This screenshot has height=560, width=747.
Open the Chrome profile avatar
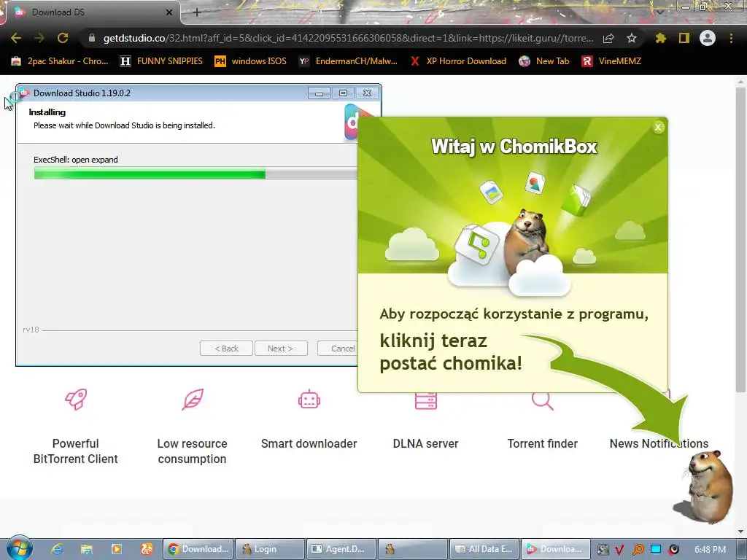pos(708,38)
